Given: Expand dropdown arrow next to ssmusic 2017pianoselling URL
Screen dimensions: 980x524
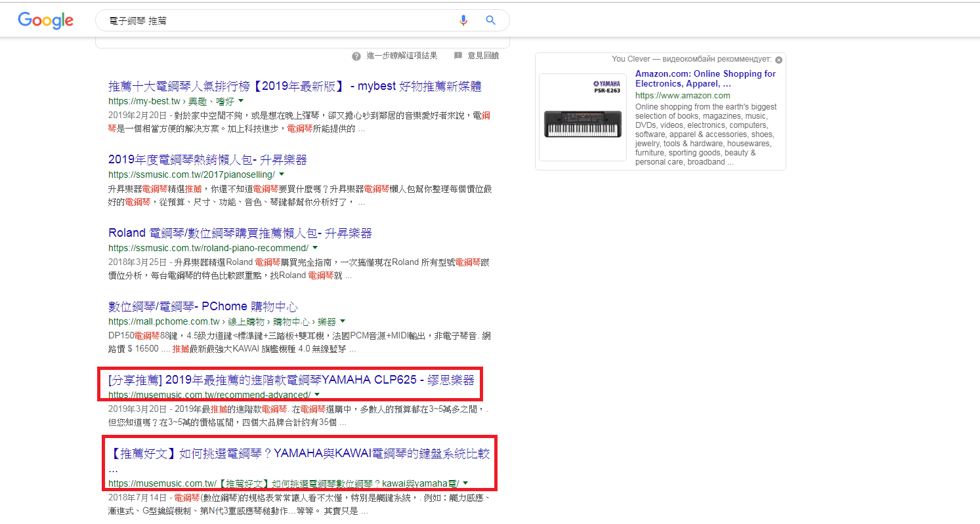Looking at the screenshot, I should (282, 174).
